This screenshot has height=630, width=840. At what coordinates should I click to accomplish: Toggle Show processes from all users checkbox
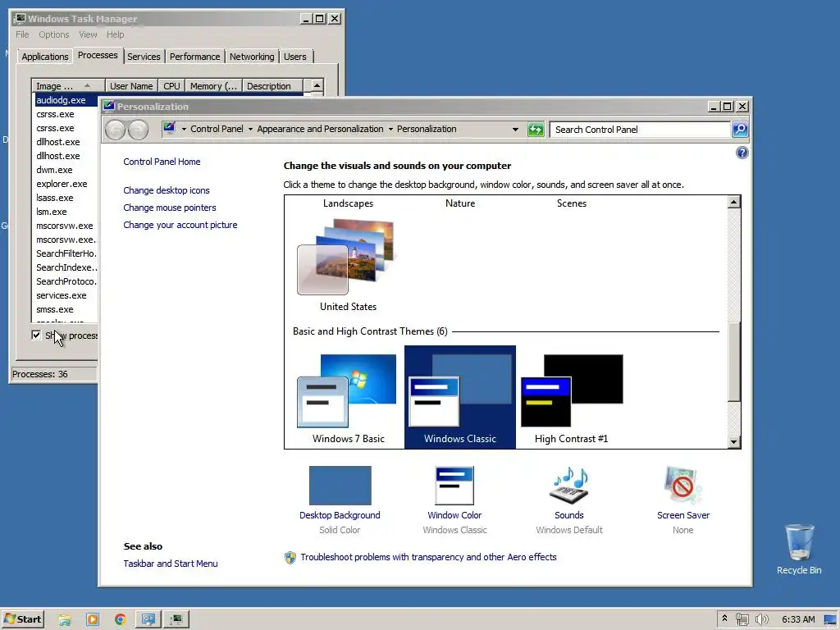(36, 336)
